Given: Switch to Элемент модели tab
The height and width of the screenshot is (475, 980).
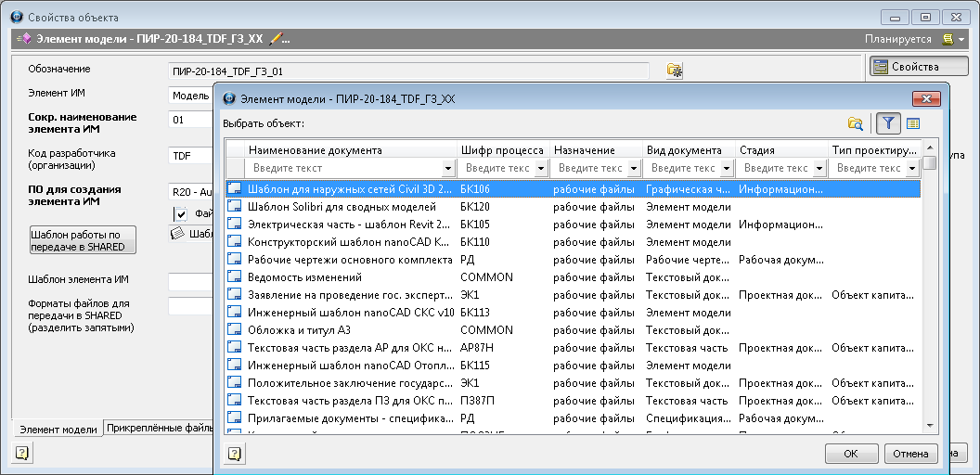Looking at the screenshot, I should [x=58, y=430].
